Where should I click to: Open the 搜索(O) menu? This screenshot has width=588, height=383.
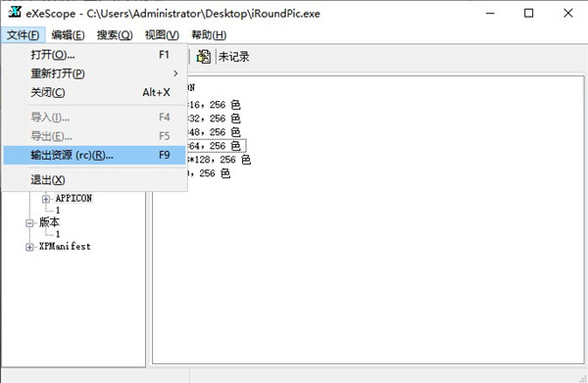click(x=115, y=35)
